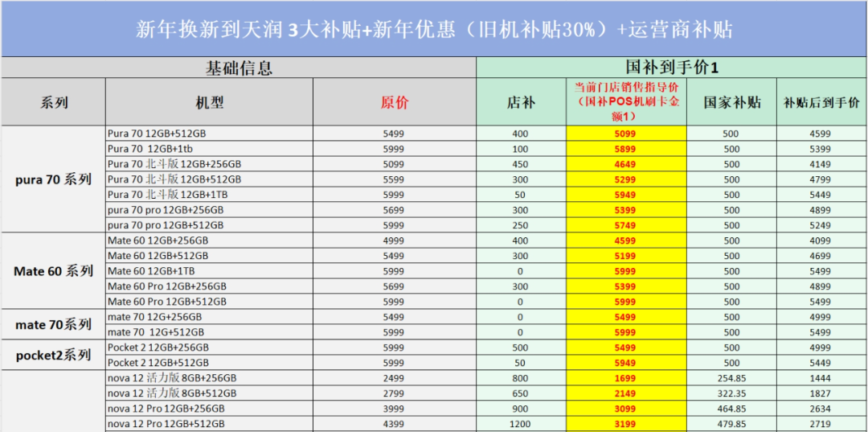This screenshot has width=868, height=432.
Task: Select original price 2799 cell
Action: [x=395, y=393]
